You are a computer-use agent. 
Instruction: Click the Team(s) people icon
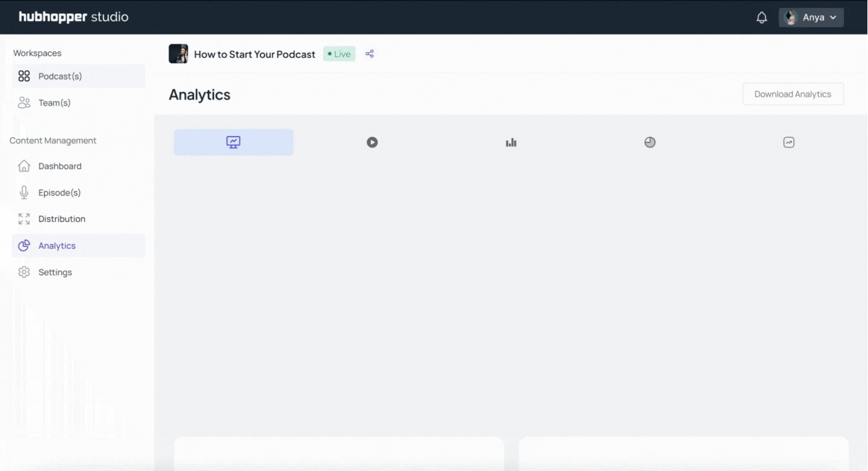point(24,102)
